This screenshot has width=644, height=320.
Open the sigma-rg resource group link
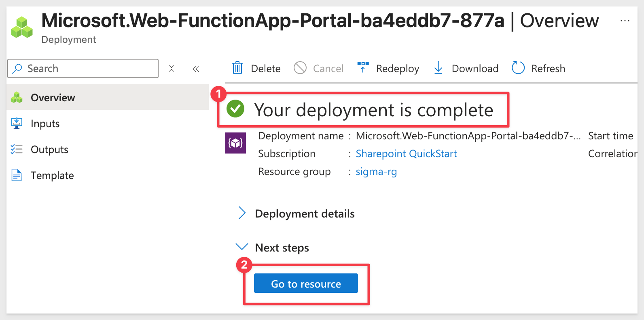376,172
